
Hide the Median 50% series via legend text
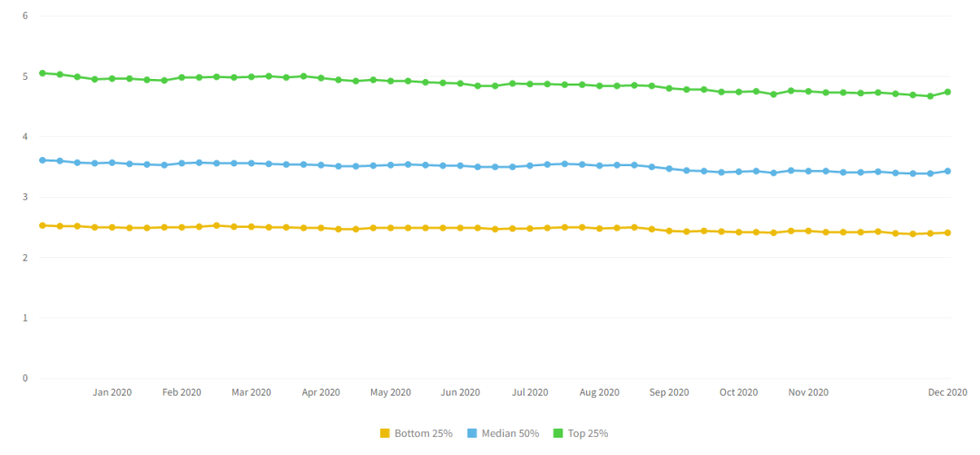pyautogui.click(x=510, y=433)
